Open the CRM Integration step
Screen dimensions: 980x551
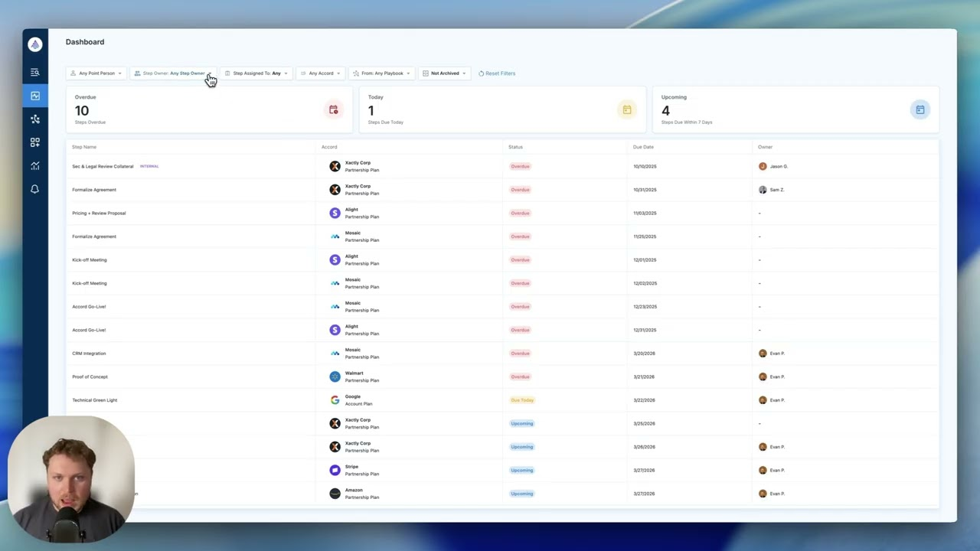[89, 354]
